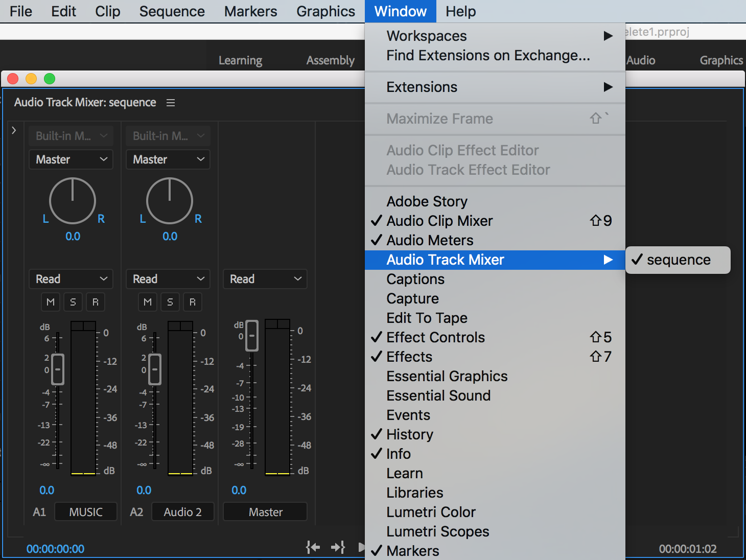Open Essential Sound panel

(x=495, y=395)
